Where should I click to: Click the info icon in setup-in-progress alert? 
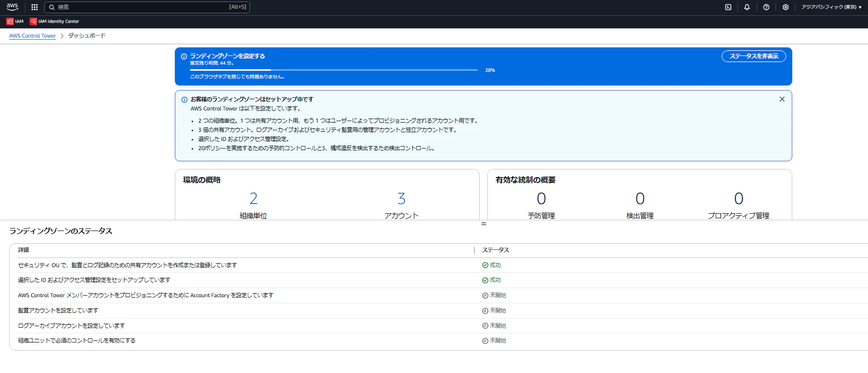pos(184,100)
